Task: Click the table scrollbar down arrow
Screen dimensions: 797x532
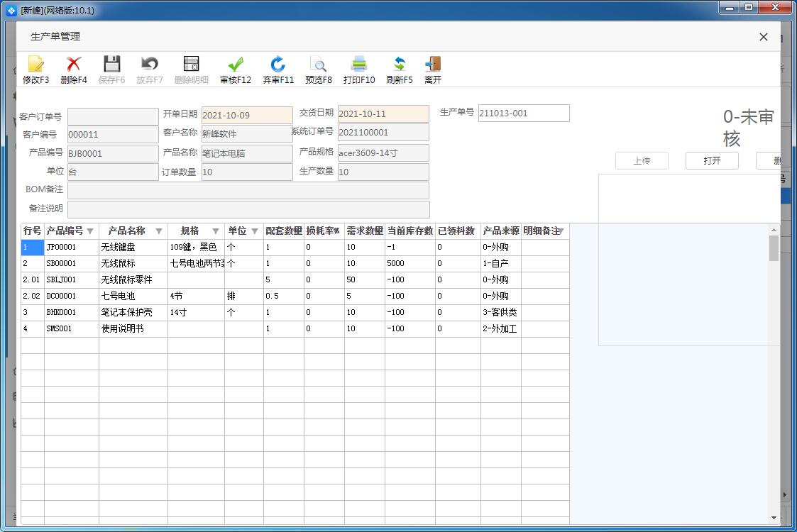Action: coord(774,518)
